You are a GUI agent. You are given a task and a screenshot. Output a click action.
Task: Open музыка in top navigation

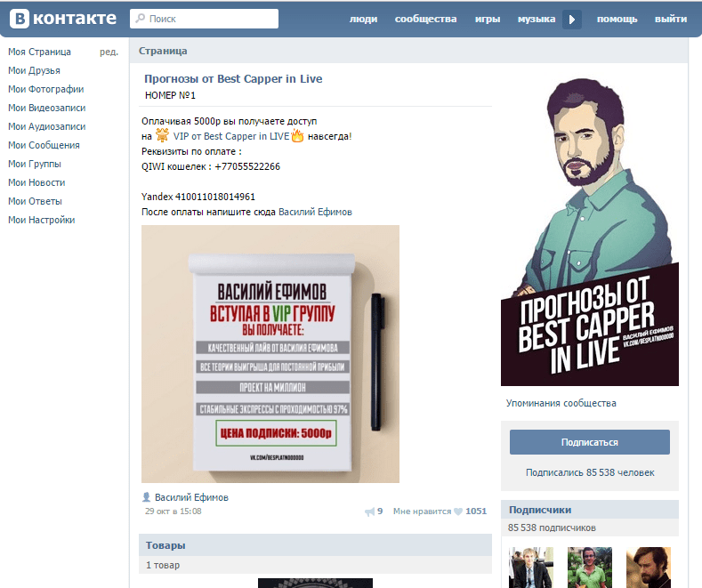(x=537, y=19)
